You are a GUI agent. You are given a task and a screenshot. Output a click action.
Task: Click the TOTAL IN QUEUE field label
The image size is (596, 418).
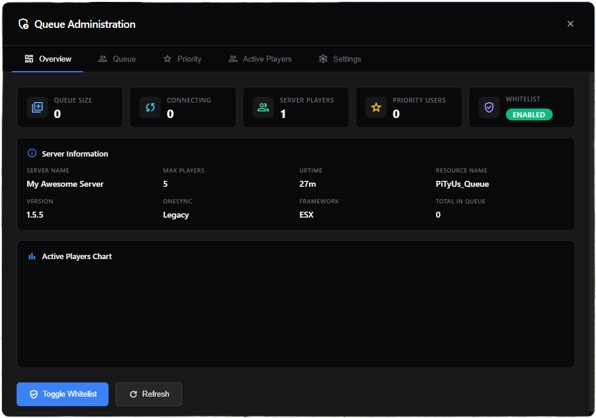(x=460, y=201)
